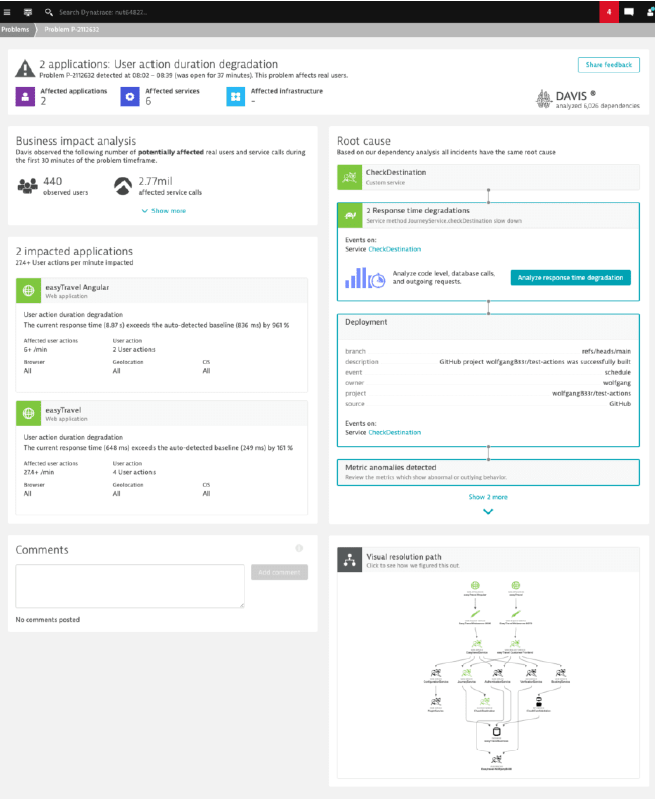Click the Share feedback button

pyautogui.click(x=609, y=65)
